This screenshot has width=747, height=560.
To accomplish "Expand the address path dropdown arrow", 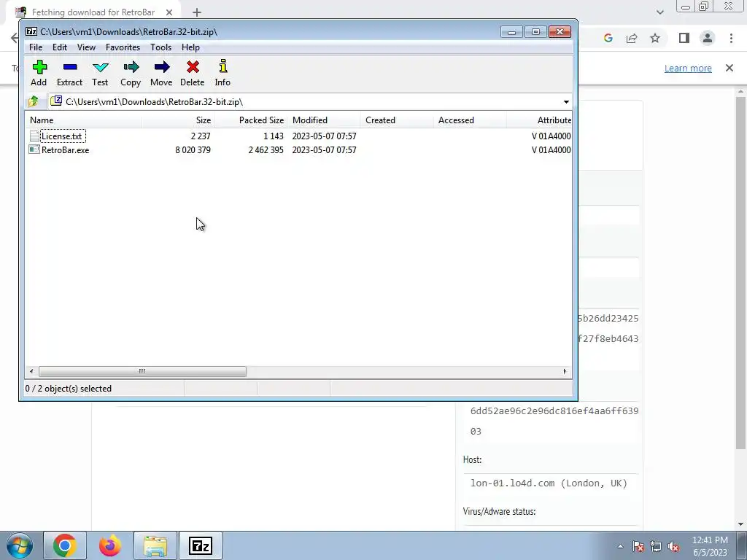I will click(x=566, y=102).
